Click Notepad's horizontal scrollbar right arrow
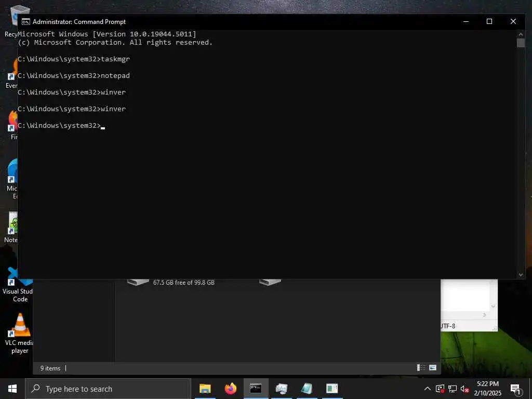This screenshot has height=399, width=532. click(x=485, y=315)
